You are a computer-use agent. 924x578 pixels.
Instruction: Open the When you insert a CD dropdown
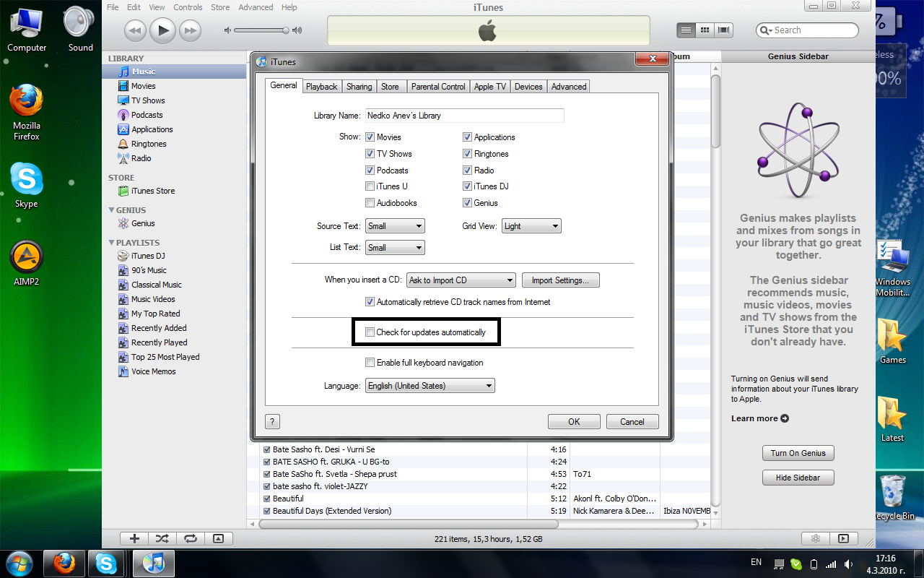point(461,280)
